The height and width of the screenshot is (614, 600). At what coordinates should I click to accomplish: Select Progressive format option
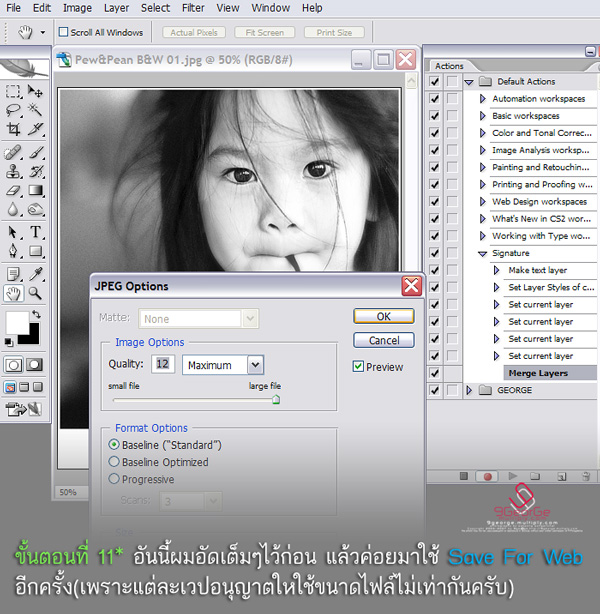(x=114, y=479)
